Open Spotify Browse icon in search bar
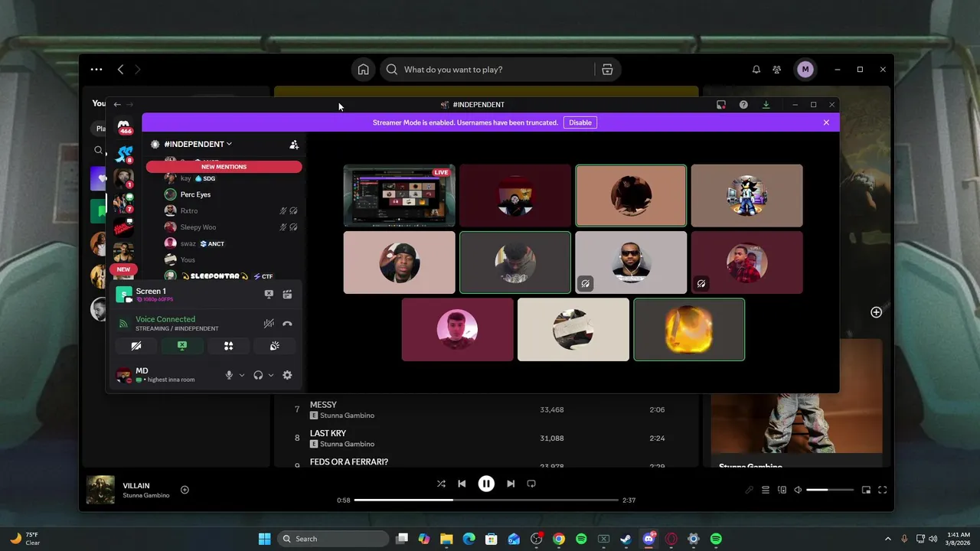Screen dimensions: 980x551 (x=607, y=70)
